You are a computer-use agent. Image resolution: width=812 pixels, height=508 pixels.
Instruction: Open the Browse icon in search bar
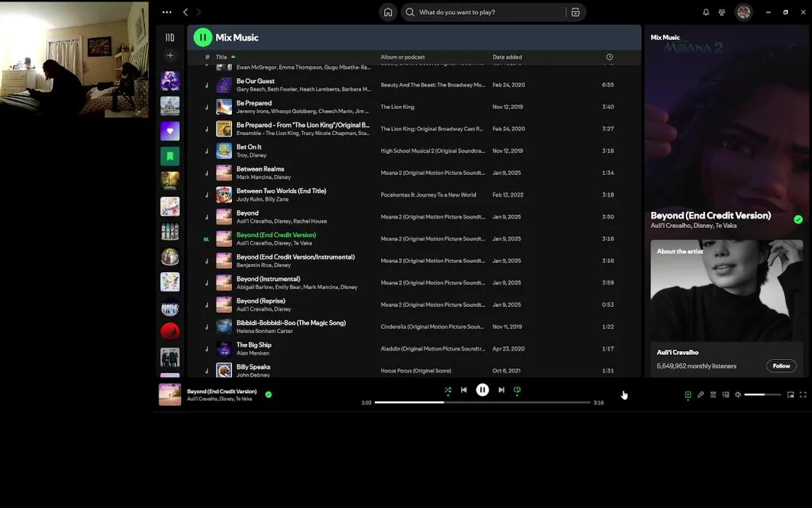[x=575, y=12]
